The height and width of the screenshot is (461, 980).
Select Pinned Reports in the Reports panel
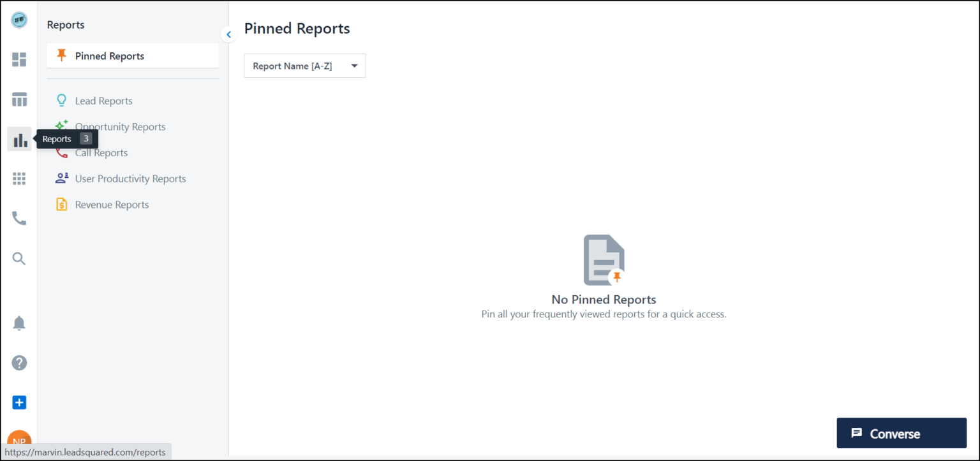(133, 56)
